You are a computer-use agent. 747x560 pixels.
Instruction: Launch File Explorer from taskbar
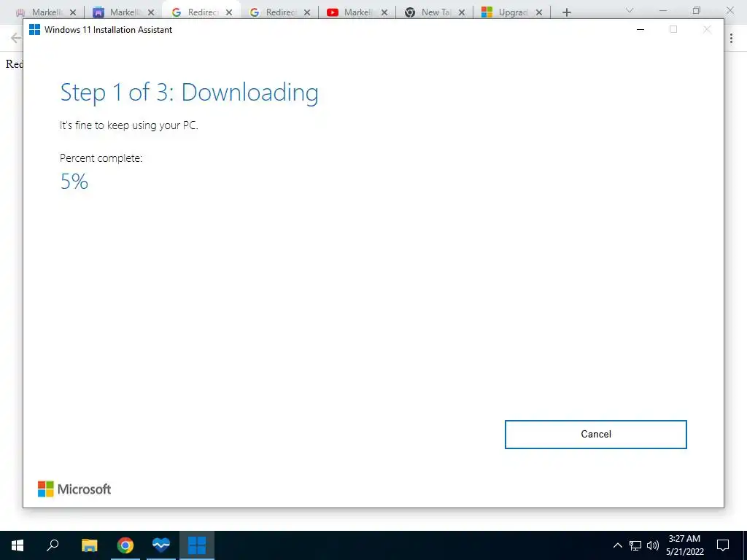tap(90, 545)
